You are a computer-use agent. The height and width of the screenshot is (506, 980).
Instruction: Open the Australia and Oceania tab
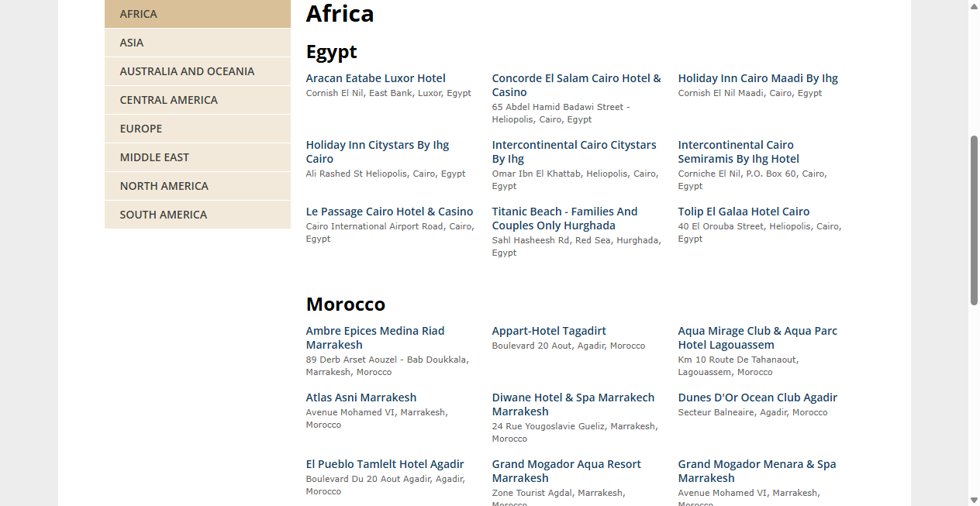pos(198,71)
